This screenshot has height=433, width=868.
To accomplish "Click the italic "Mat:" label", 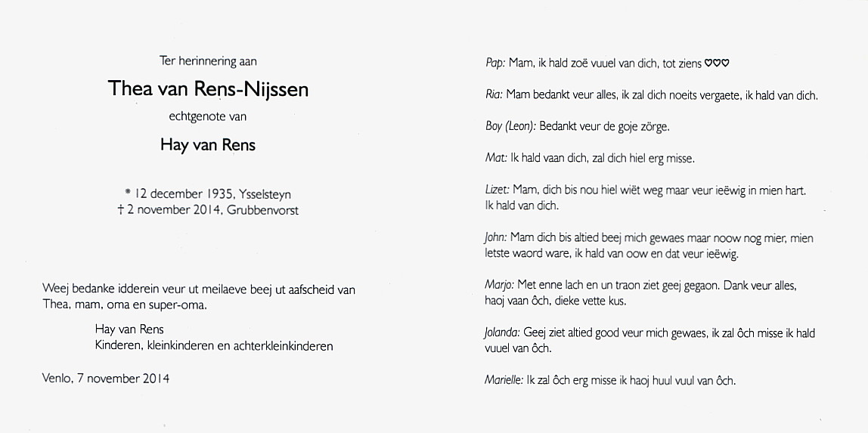I will coord(496,159).
